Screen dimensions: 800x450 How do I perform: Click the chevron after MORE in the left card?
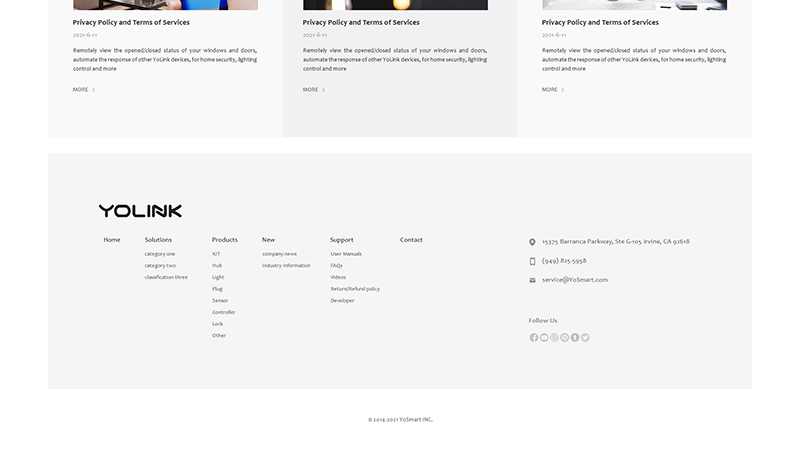point(93,90)
